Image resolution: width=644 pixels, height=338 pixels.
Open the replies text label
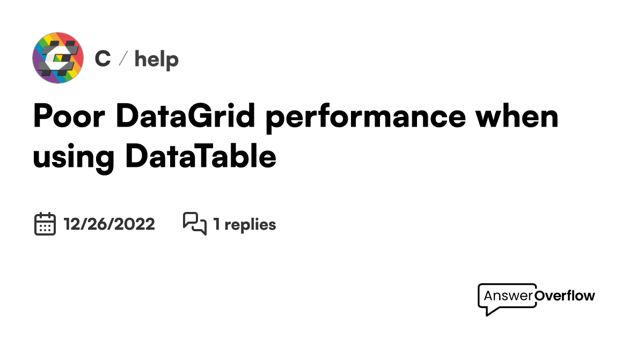(x=250, y=225)
